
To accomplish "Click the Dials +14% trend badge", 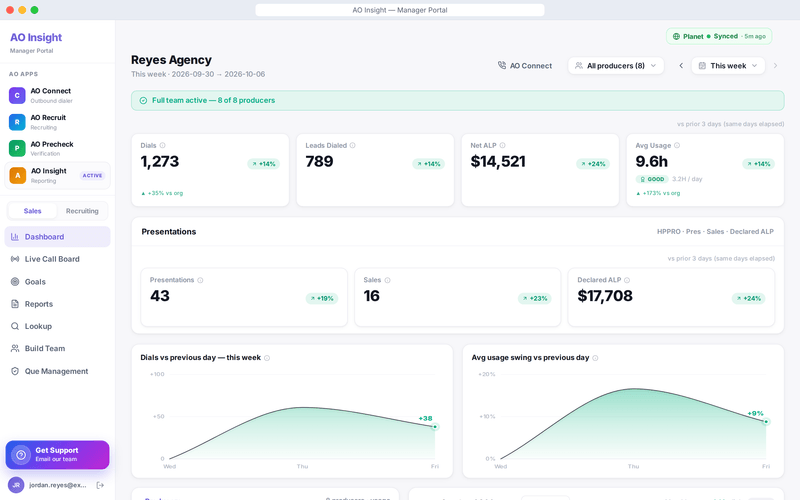I will [264, 164].
